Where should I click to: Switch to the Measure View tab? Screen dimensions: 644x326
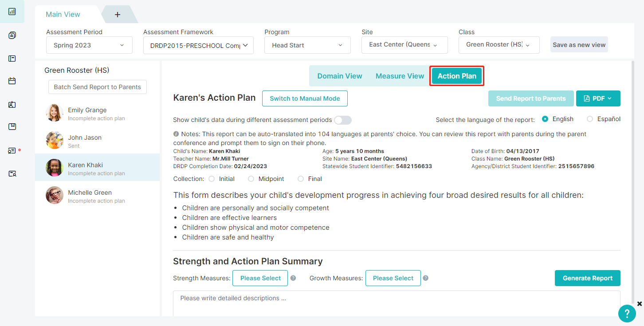tap(400, 76)
